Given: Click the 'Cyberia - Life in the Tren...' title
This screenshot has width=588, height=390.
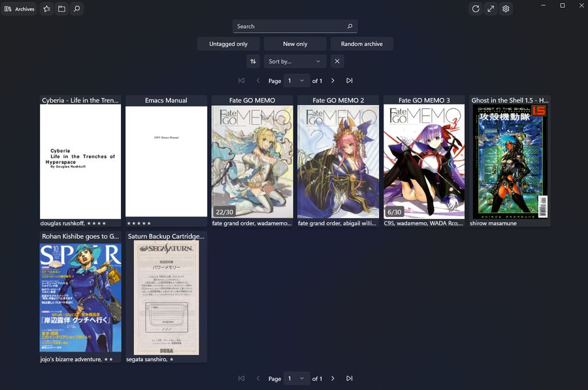Looking at the screenshot, I should pyautogui.click(x=80, y=100).
